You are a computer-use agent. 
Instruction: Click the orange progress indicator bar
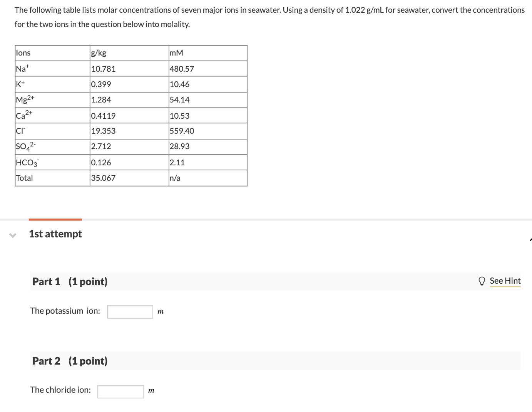pyautogui.click(x=55, y=219)
